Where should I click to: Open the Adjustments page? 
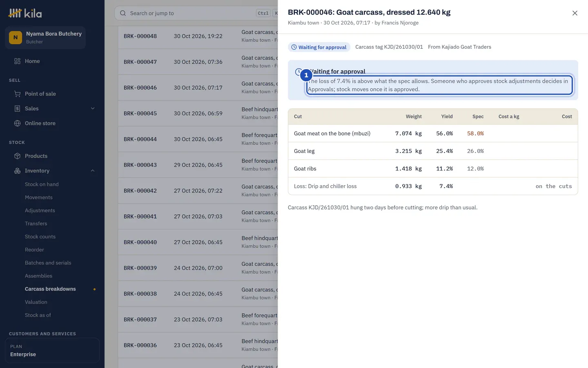pos(40,211)
